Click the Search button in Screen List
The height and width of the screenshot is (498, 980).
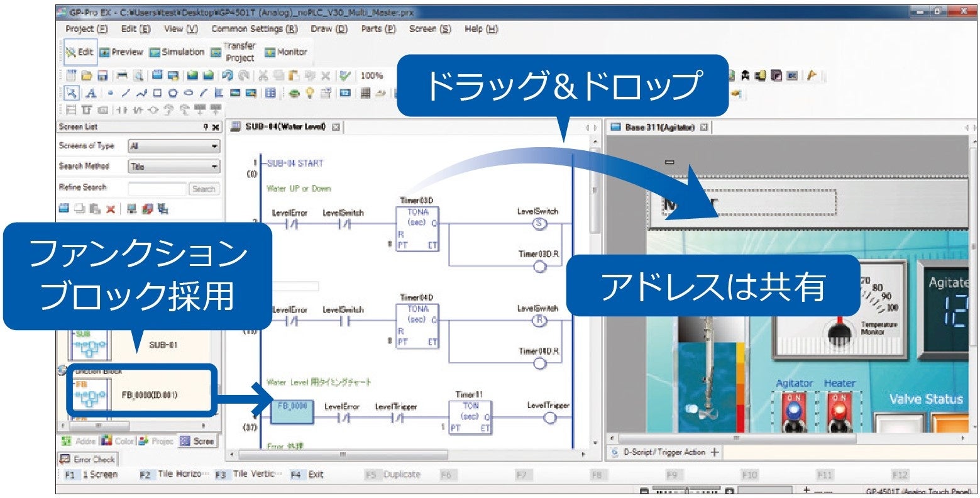[204, 189]
